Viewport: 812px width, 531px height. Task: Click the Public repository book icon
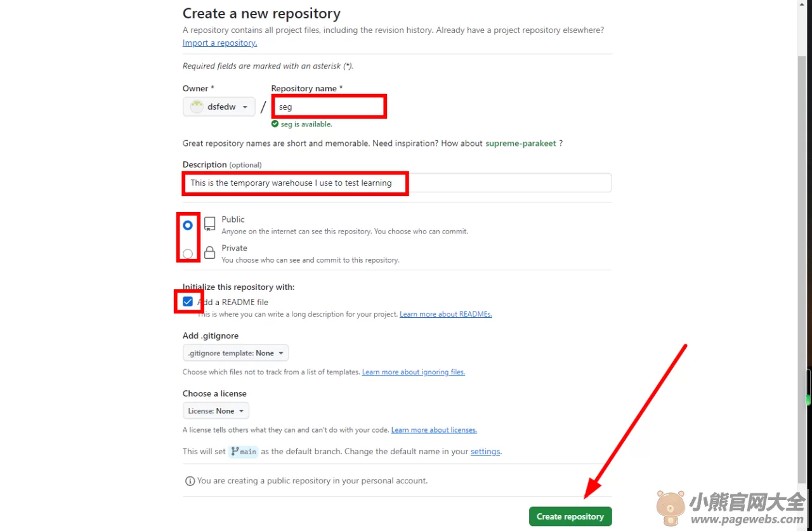(209, 224)
